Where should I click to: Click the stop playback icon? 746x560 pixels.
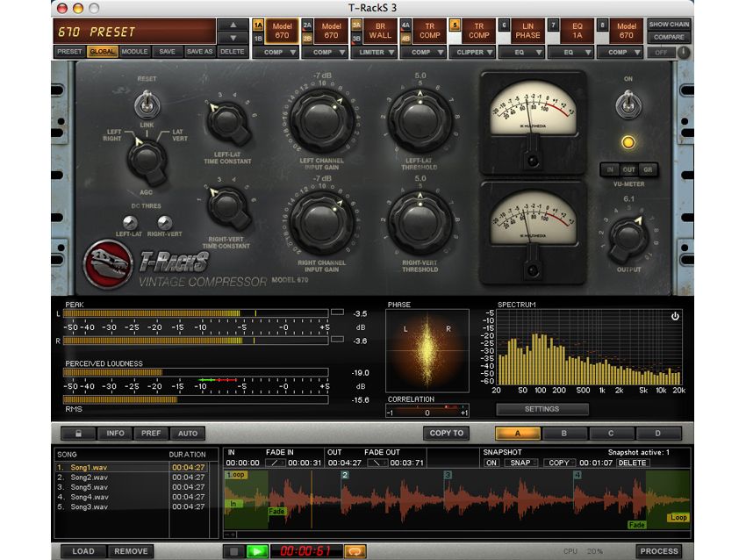point(235,551)
